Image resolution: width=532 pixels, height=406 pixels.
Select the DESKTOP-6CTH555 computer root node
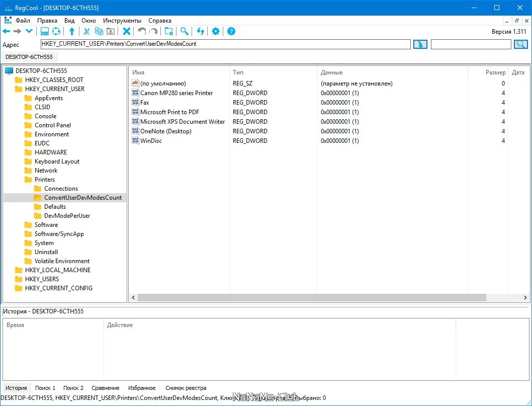click(41, 70)
